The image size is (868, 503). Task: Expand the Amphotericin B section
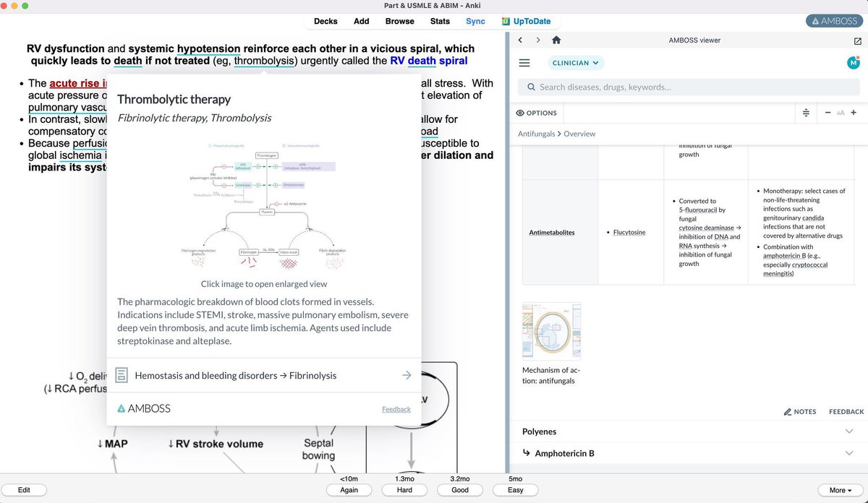click(x=687, y=453)
